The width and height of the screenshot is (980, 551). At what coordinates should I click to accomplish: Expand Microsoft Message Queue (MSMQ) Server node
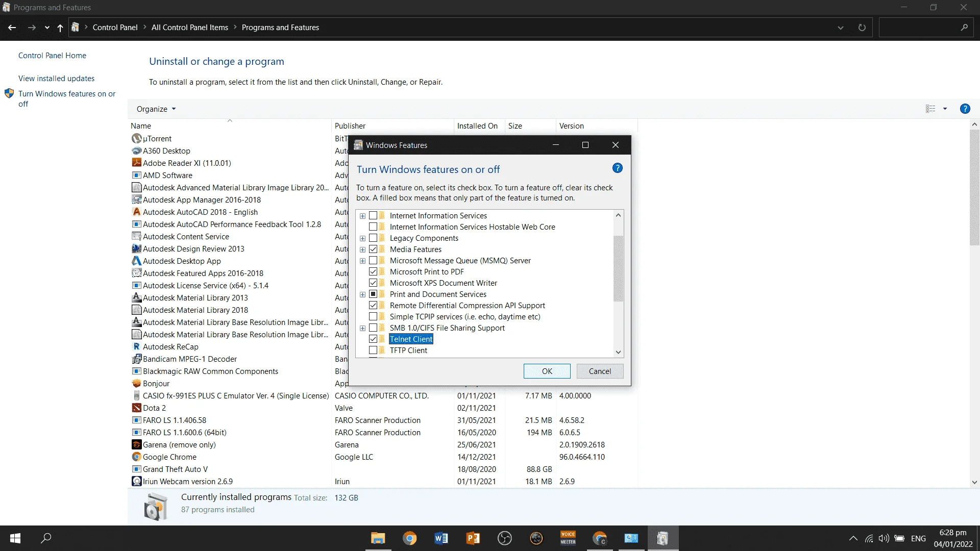pos(362,261)
